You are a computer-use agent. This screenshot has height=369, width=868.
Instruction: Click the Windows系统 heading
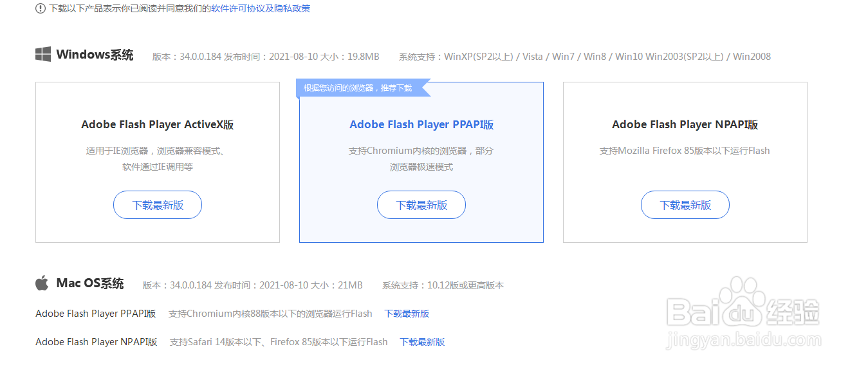click(x=95, y=54)
